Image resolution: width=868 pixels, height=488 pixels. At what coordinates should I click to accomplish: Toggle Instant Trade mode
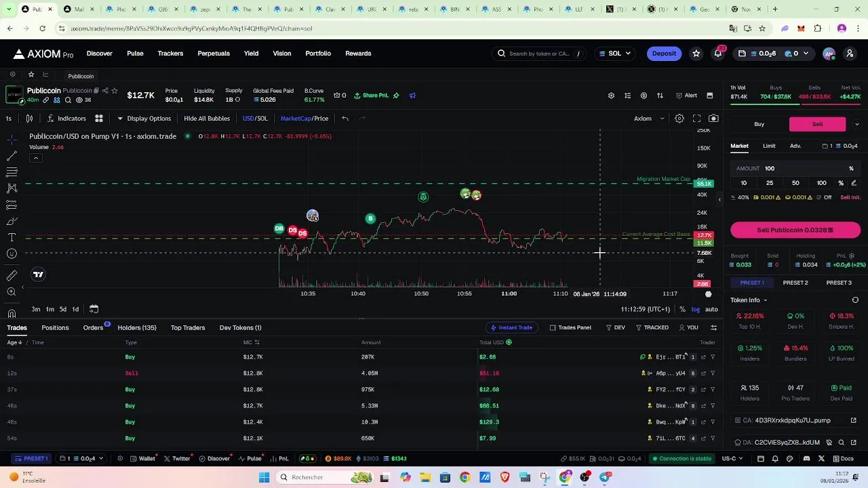pos(511,327)
